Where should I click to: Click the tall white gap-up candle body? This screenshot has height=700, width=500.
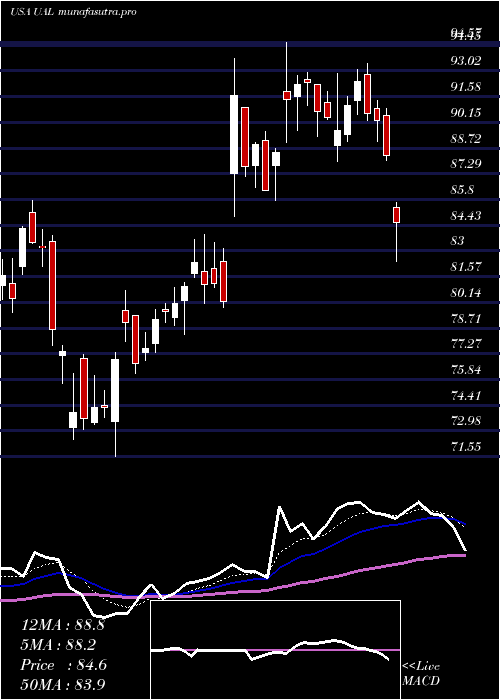tap(234, 134)
